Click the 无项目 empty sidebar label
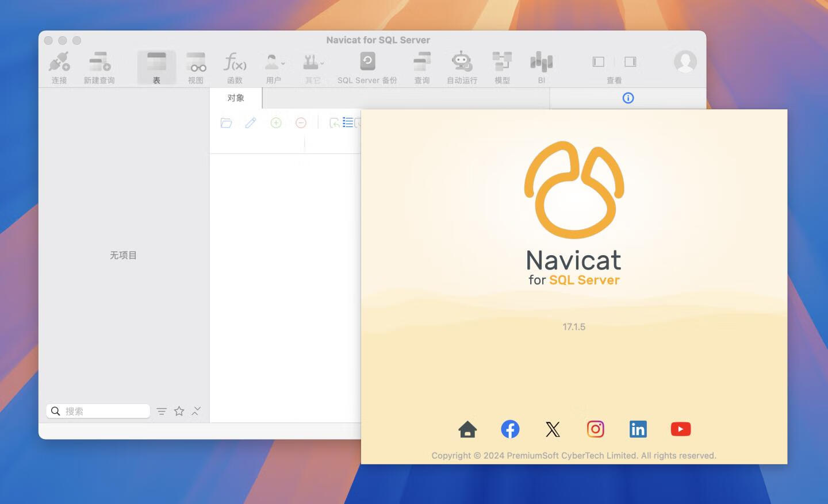This screenshot has height=504, width=828. pyautogui.click(x=123, y=255)
